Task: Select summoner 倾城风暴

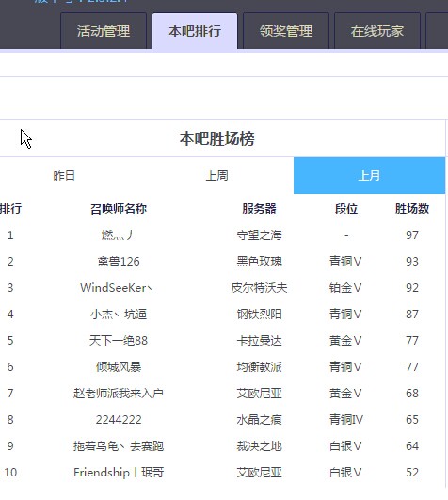Action: [x=119, y=367]
